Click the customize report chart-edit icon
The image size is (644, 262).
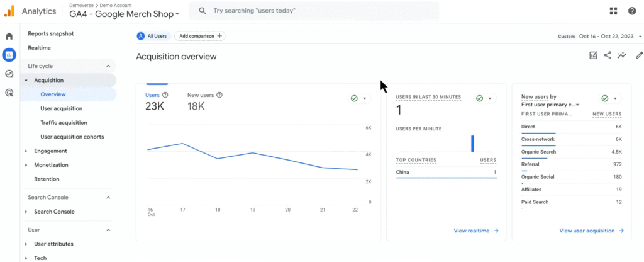[x=593, y=55]
